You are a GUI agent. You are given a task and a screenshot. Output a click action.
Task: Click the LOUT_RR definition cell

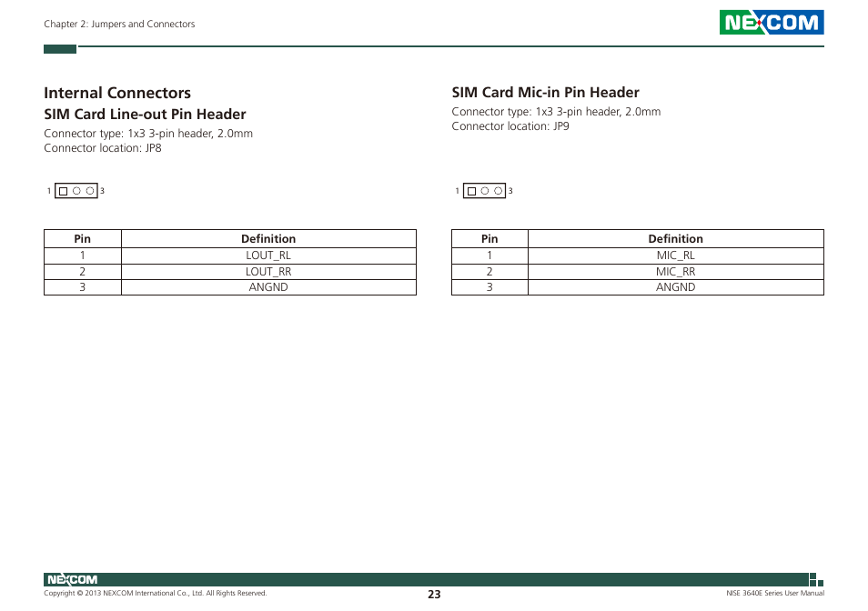(x=268, y=272)
